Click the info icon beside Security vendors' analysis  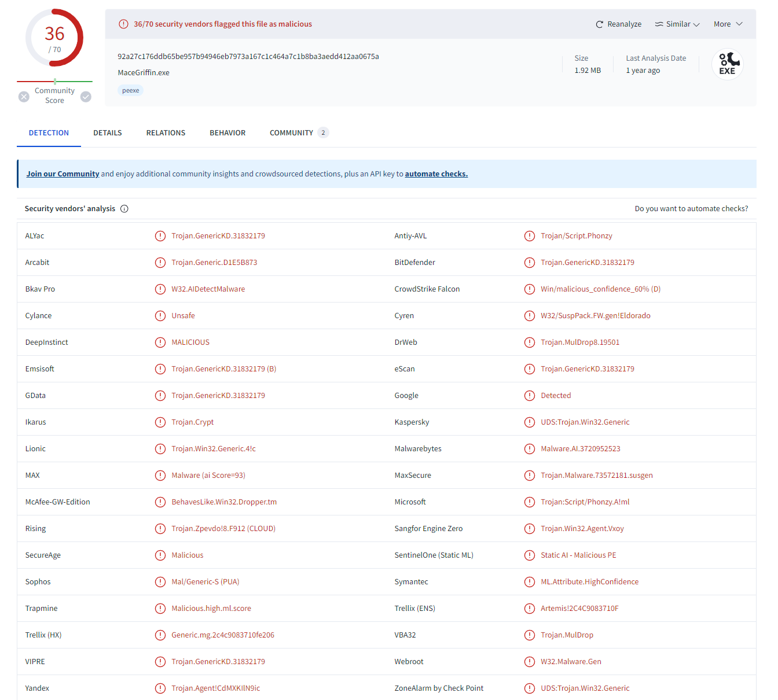124,209
